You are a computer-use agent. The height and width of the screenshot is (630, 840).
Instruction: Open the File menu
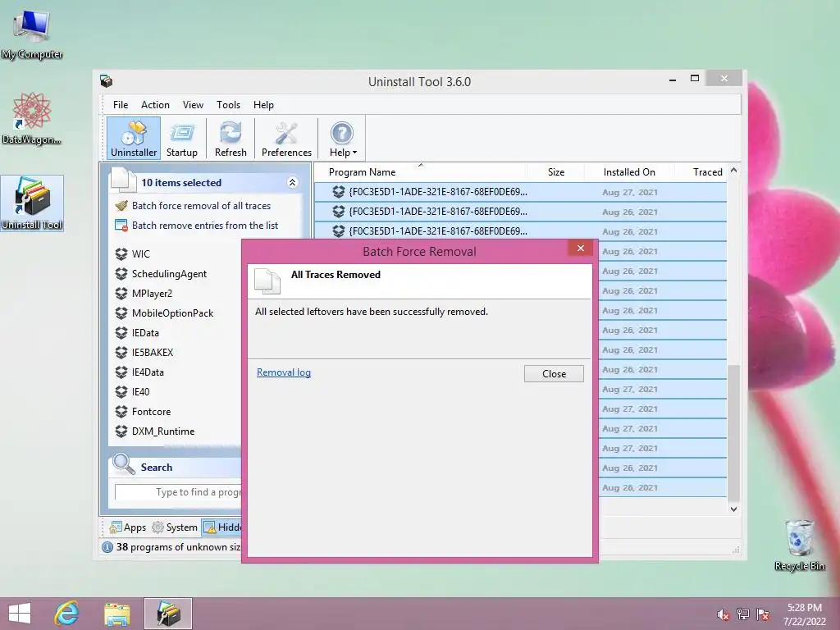[121, 105]
